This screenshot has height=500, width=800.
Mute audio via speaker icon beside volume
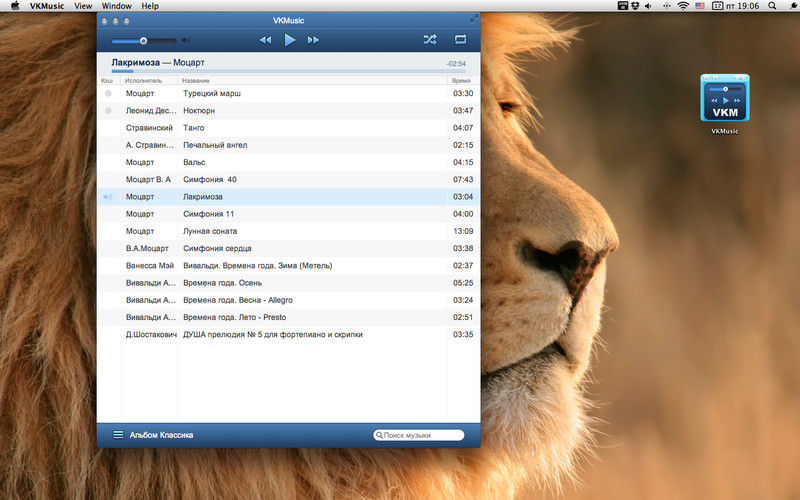[186, 40]
